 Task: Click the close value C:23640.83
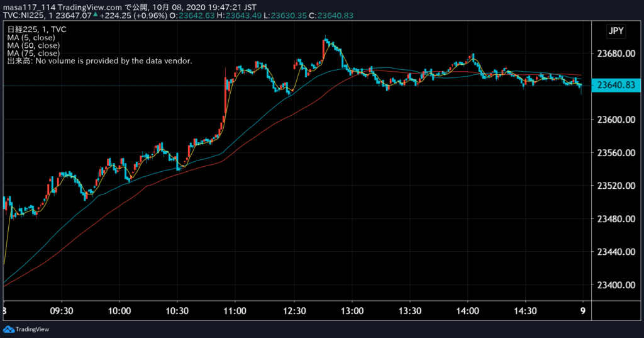pos(331,16)
